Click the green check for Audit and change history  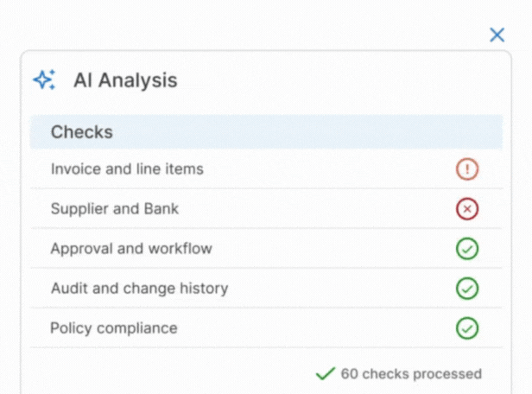pyautogui.click(x=467, y=289)
